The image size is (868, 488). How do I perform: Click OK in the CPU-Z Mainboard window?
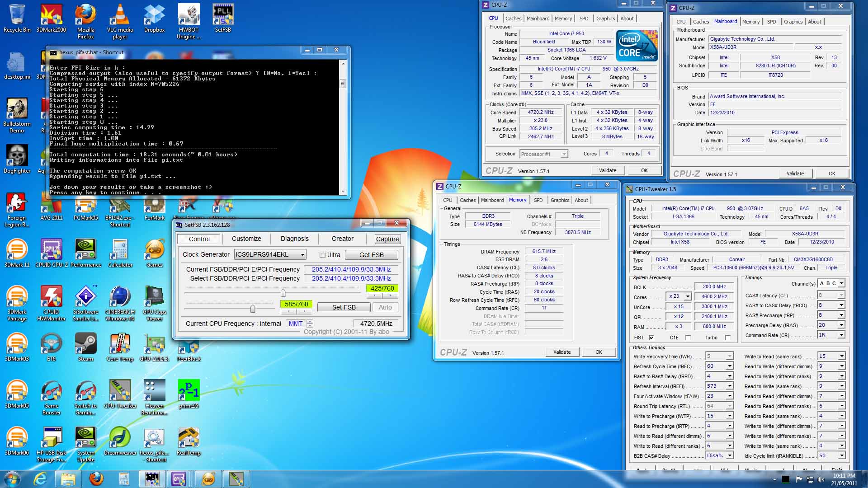[x=832, y=174]
